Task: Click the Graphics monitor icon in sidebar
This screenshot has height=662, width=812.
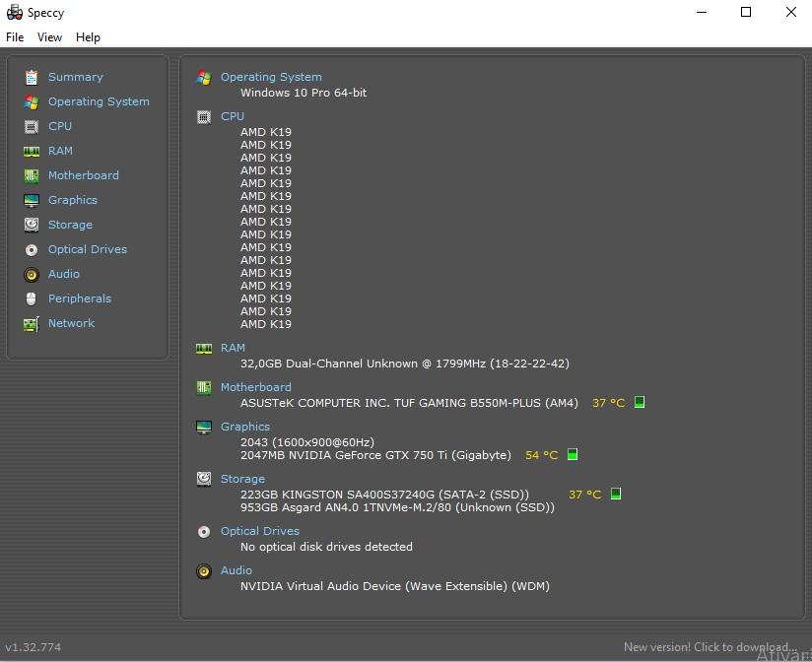Action: (x=32, y=200)
